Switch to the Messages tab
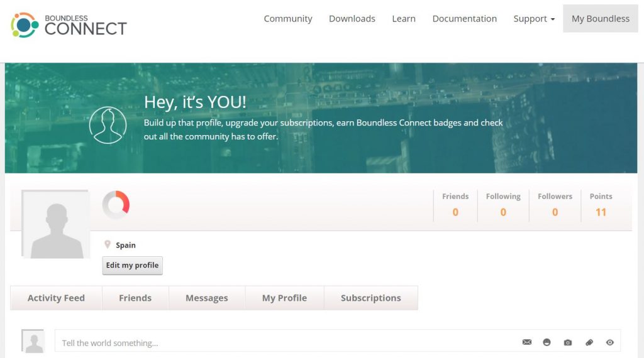The width and height of the screenshot is (644, 358). click(206, 298)
